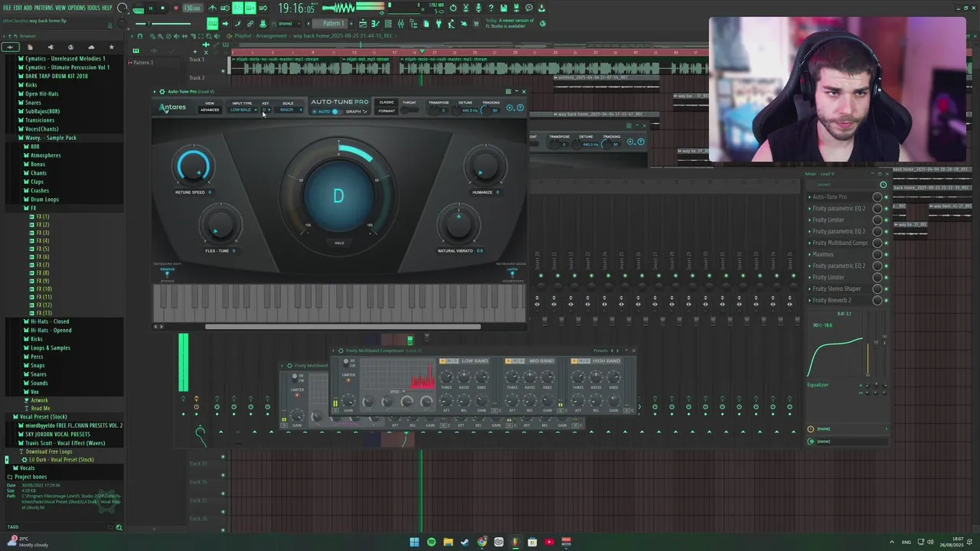Viewport: 980px width, 551px height.
Task: Select the browser Cloud tab icon
Action: click(91, 47)
